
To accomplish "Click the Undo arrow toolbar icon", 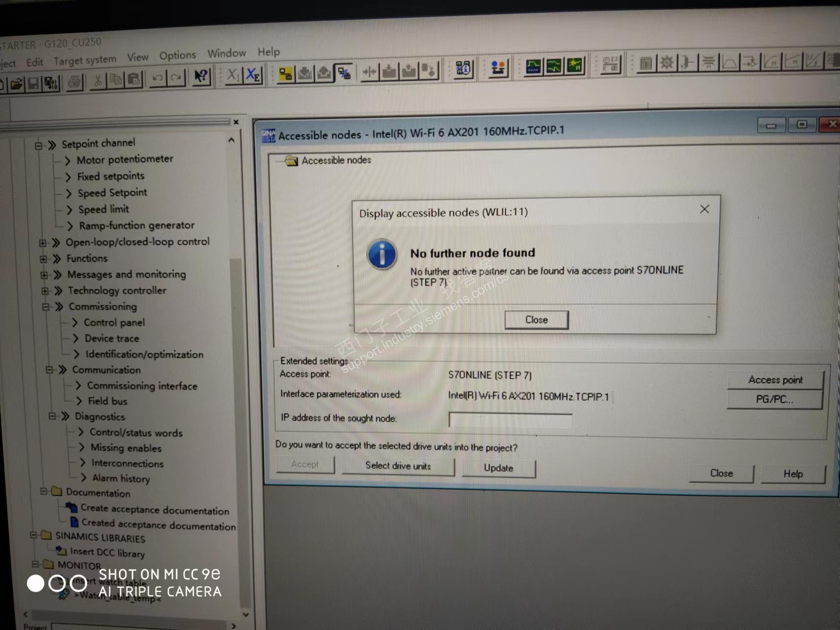I will 158,78.
